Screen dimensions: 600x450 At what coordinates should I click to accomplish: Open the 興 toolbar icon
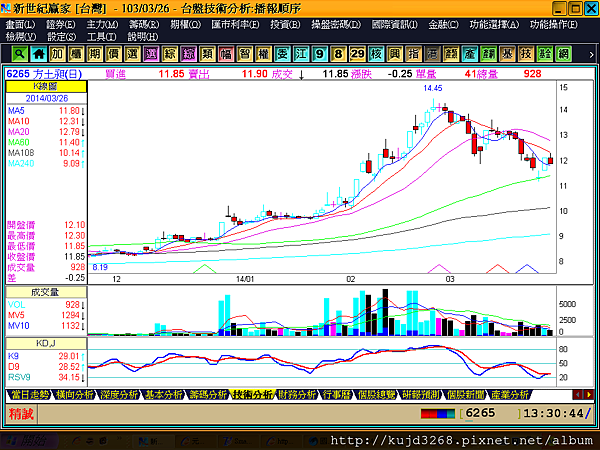click(x=395, y=54)
